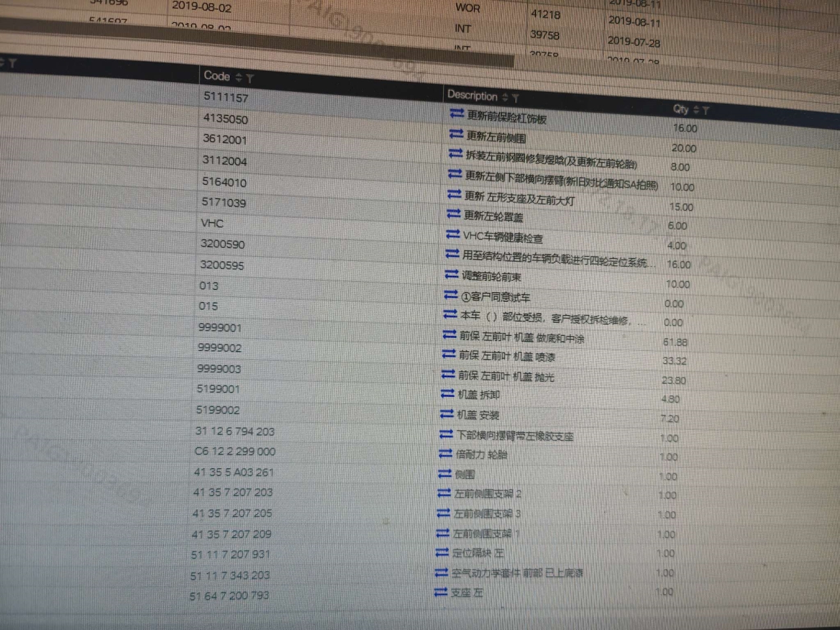Click quantity value 61.88
Image resolution: width=840 pixels, height=630 pixels.
click(x=675, y=342)
